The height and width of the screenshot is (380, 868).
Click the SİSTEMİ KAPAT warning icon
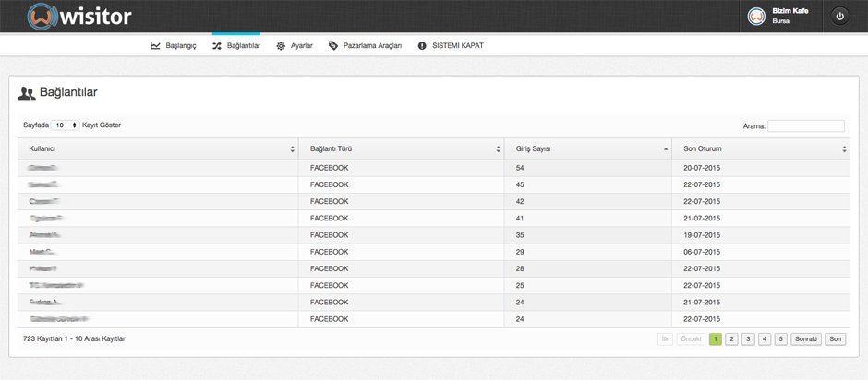click(422, 45)
